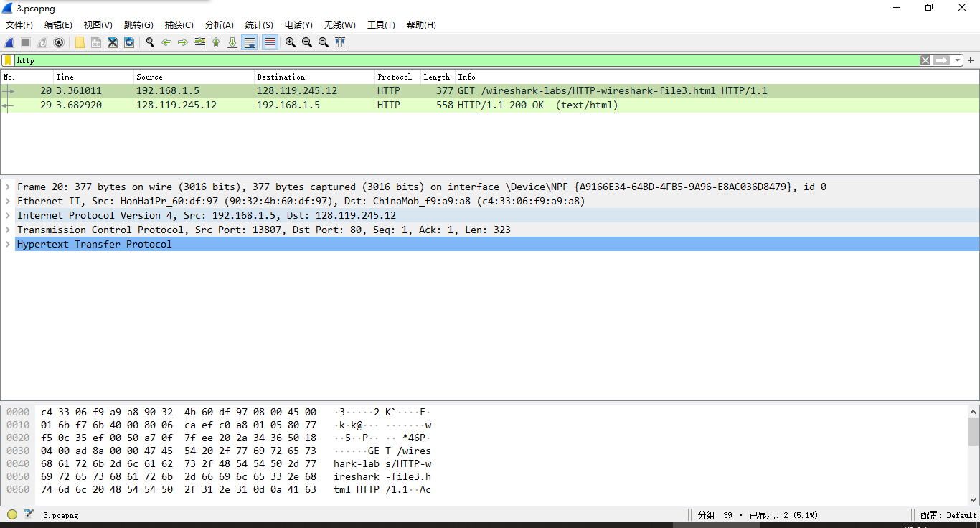Click the expert info circle in status bar

coord(12,514)
